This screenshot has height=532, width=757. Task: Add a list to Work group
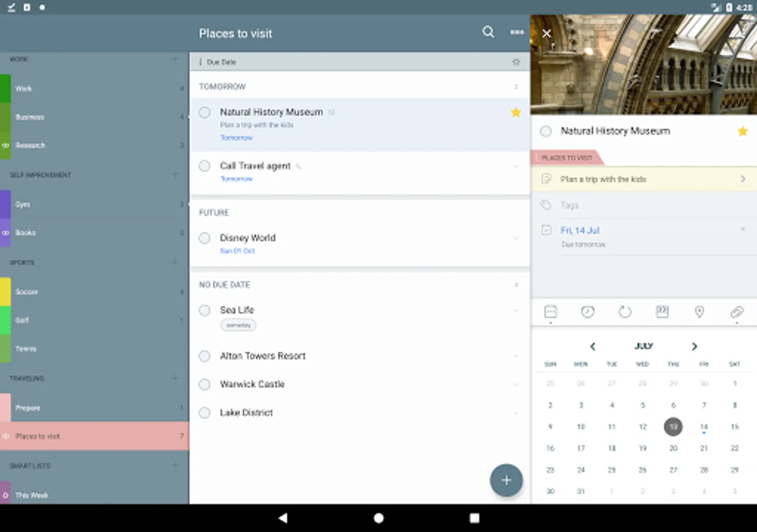[x=174, y=59]
